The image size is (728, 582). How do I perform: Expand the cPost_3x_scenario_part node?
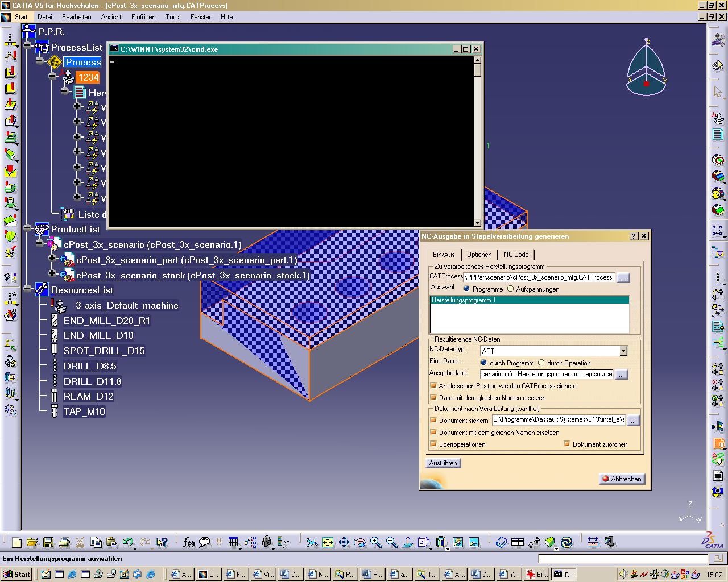pos(52,259)
